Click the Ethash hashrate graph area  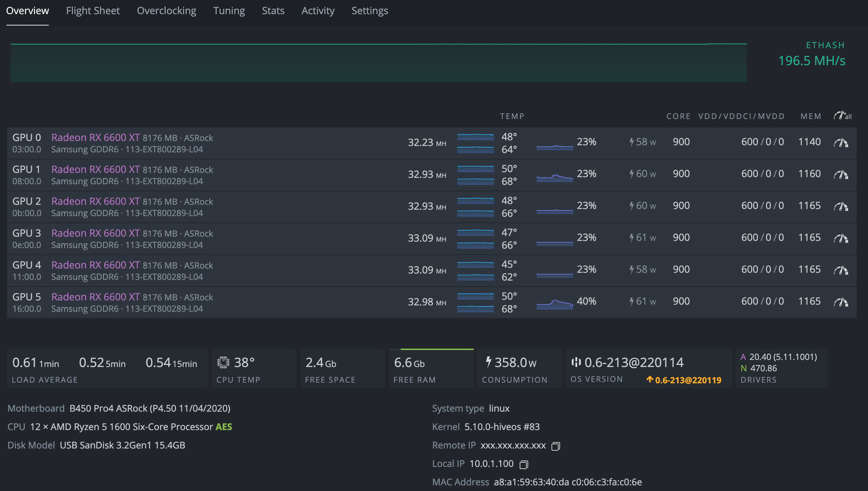pyautogui.click(x=378, y=63)
